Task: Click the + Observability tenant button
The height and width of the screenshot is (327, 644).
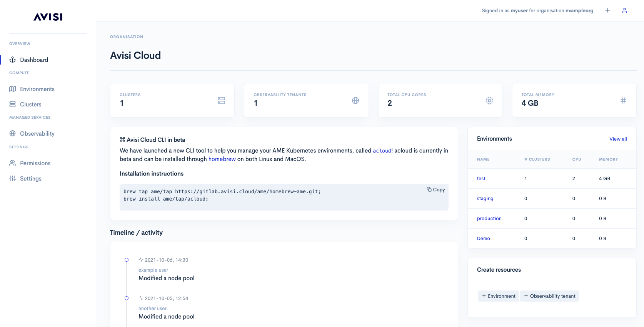Action: 549,296
